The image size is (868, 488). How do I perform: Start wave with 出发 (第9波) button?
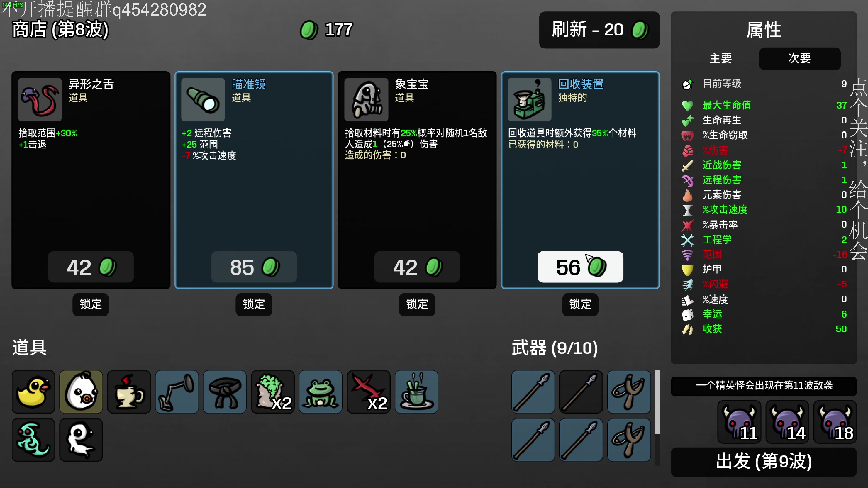tap(764, 462)
